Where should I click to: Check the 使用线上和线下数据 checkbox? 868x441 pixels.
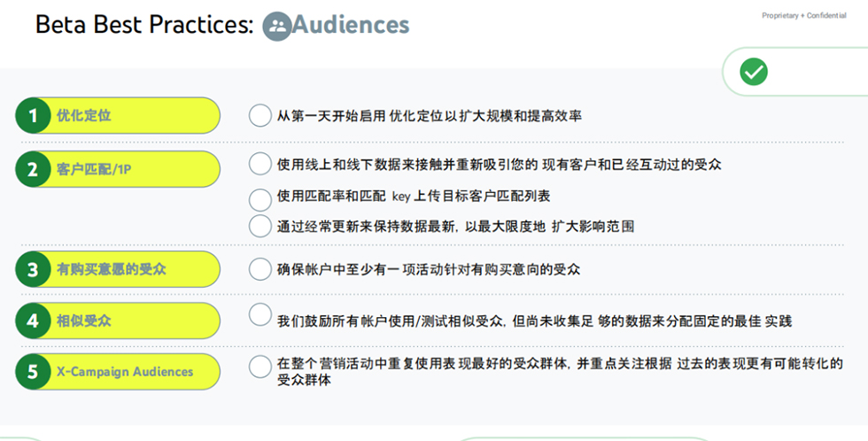(x=260, y=164)
